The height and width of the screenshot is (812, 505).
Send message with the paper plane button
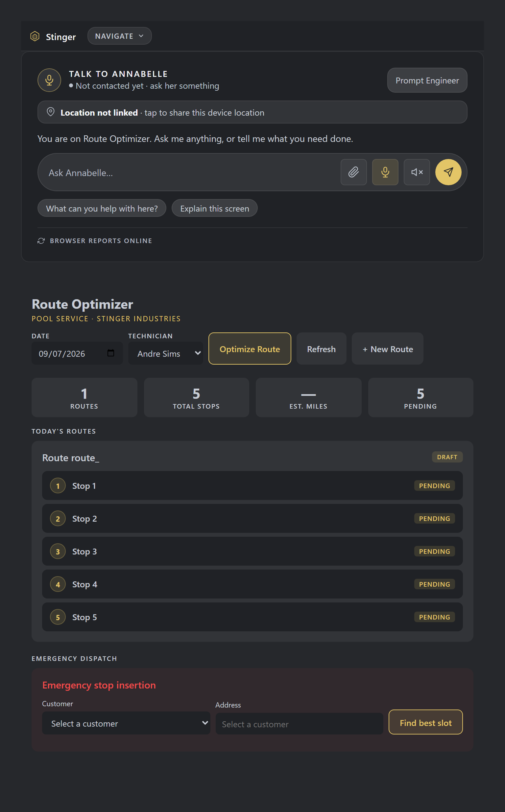448,172
